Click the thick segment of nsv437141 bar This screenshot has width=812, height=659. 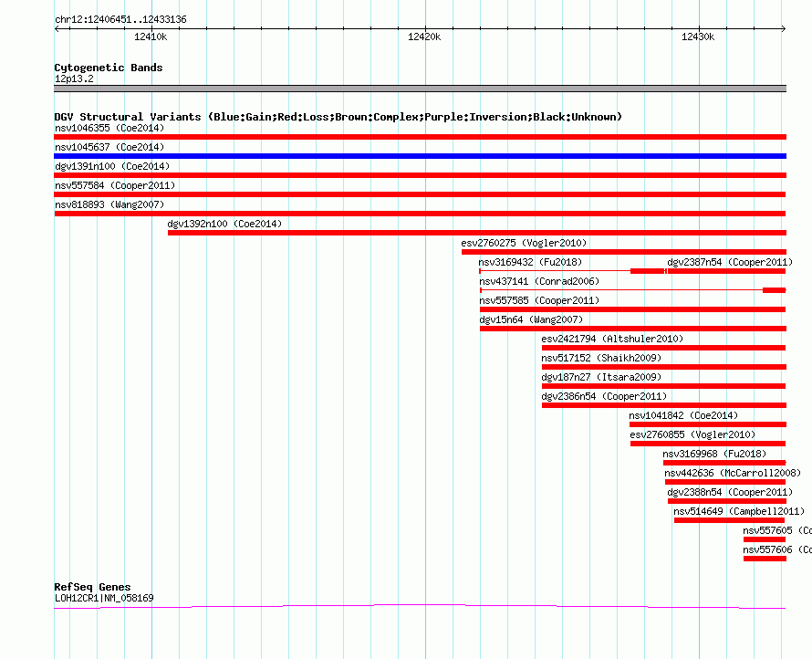click(775, 290)
